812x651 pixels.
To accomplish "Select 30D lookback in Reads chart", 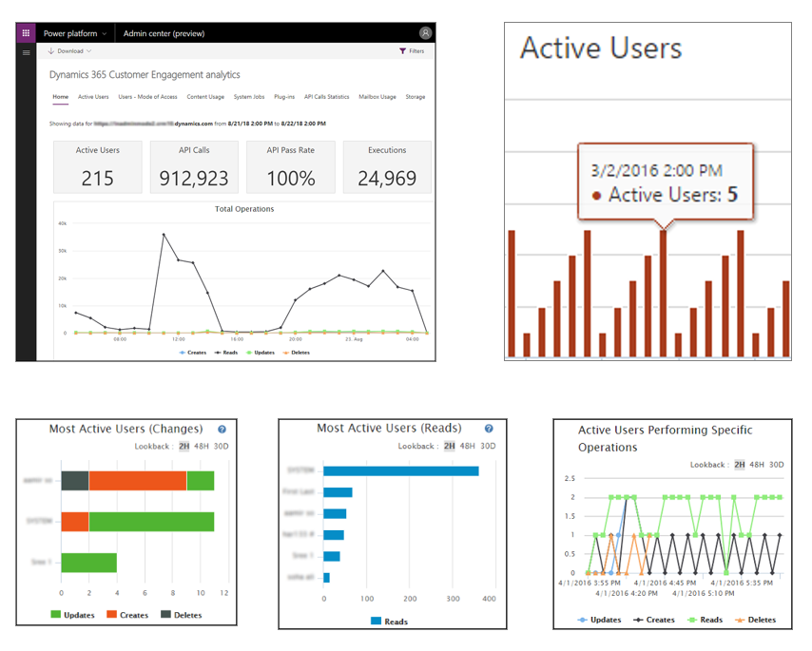I will 488,446.
